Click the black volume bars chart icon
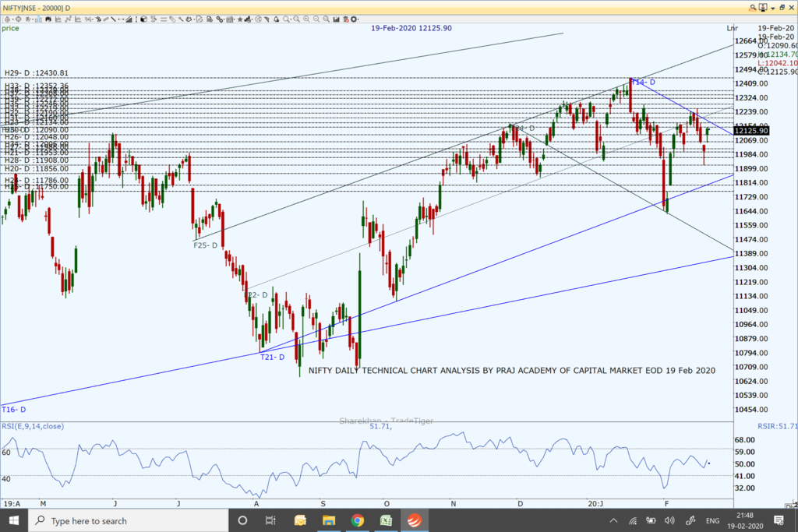The image size is (798, 532). pos(337,19)
